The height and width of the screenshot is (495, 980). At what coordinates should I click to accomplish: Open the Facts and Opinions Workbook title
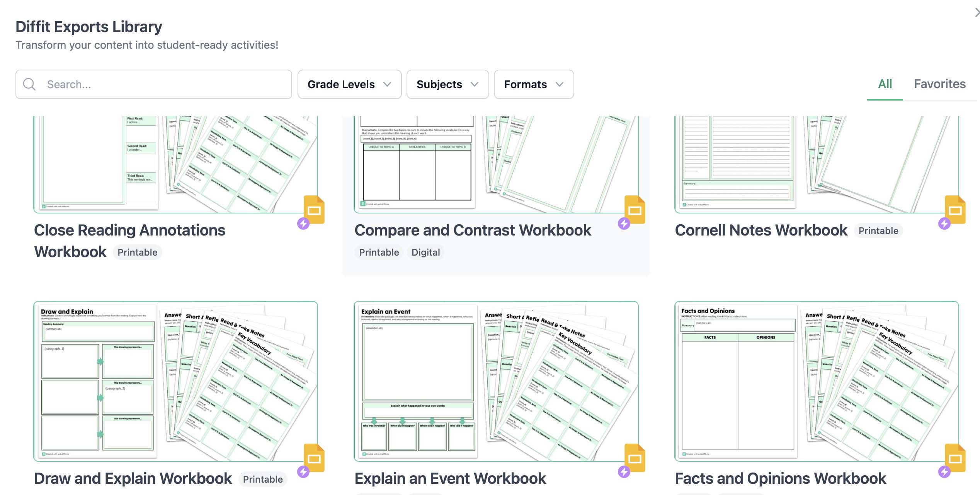pyautogui.click(x=780, y=478)
